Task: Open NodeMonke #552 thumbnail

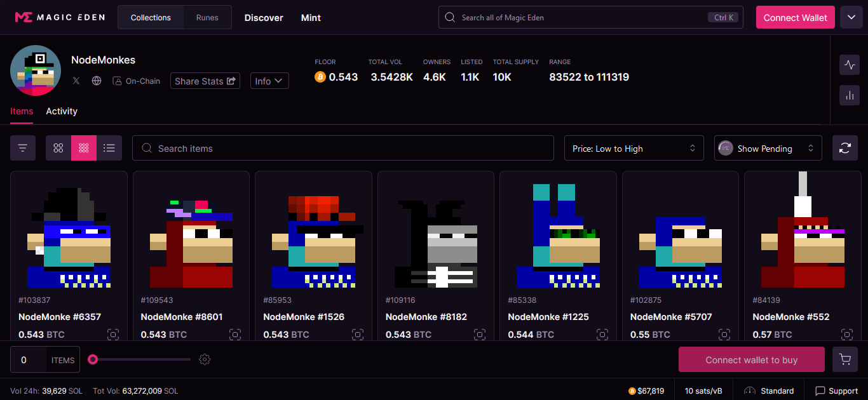Action: point(803,230)
